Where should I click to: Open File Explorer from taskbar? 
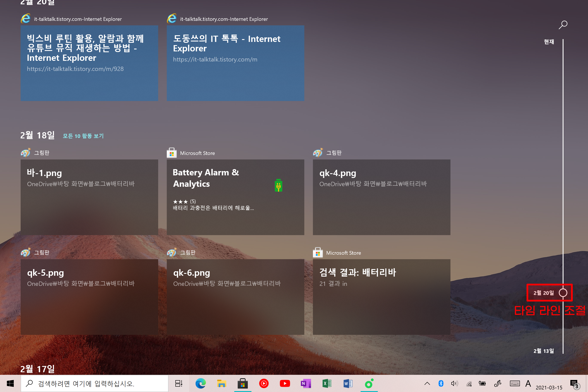click(x=222, y=383)
